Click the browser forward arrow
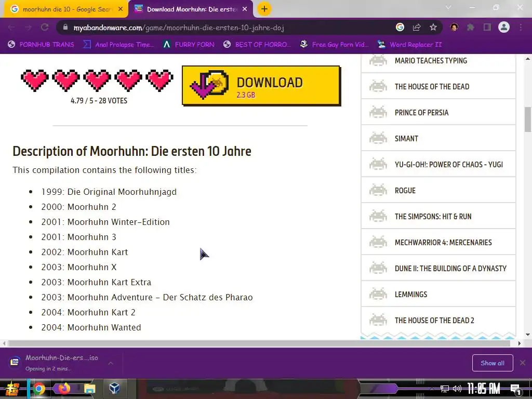Screen dimensions: 532x399 click(28, 27)
